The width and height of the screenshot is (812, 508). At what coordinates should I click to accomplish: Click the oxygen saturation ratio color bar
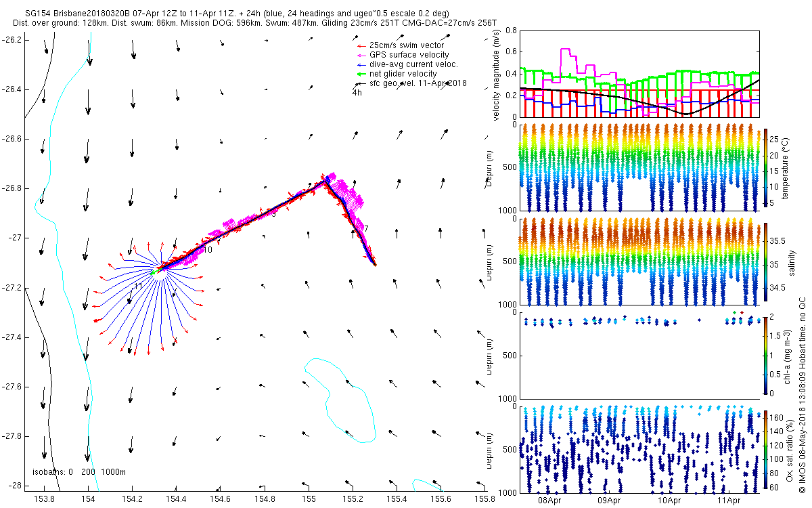[x=766, y=449]
